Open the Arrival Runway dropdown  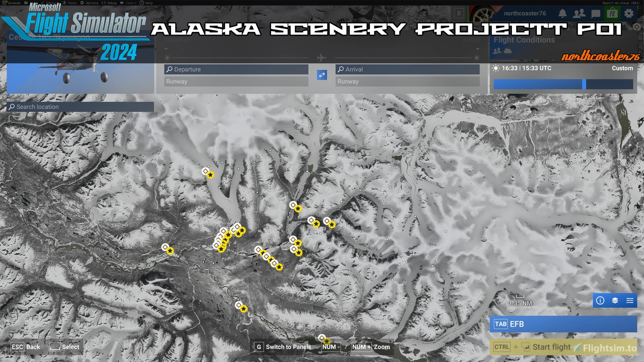coord(408,81)
